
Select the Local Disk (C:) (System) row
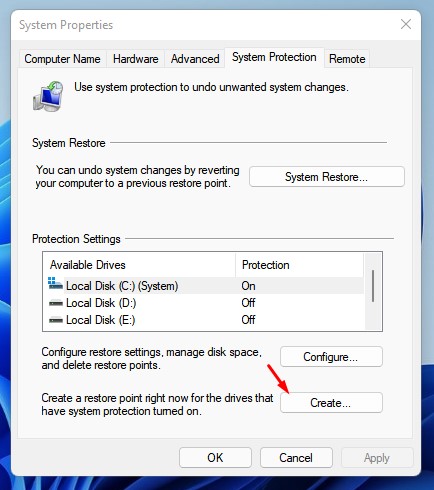point(204,286)
